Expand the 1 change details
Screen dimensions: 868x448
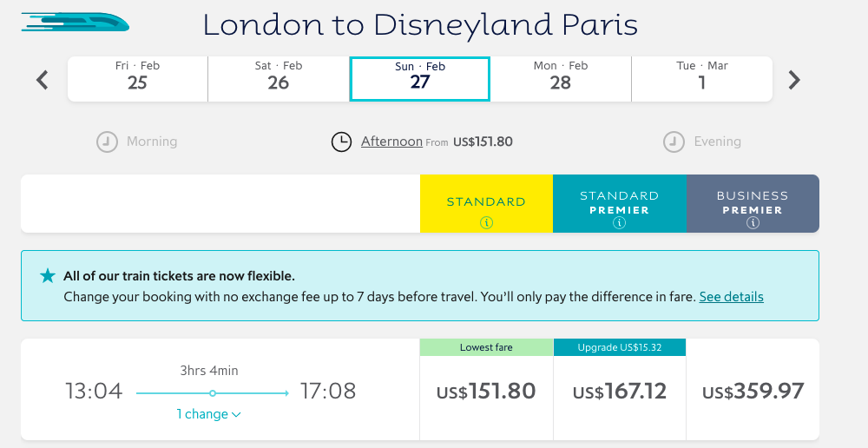(x=208, y=414)
